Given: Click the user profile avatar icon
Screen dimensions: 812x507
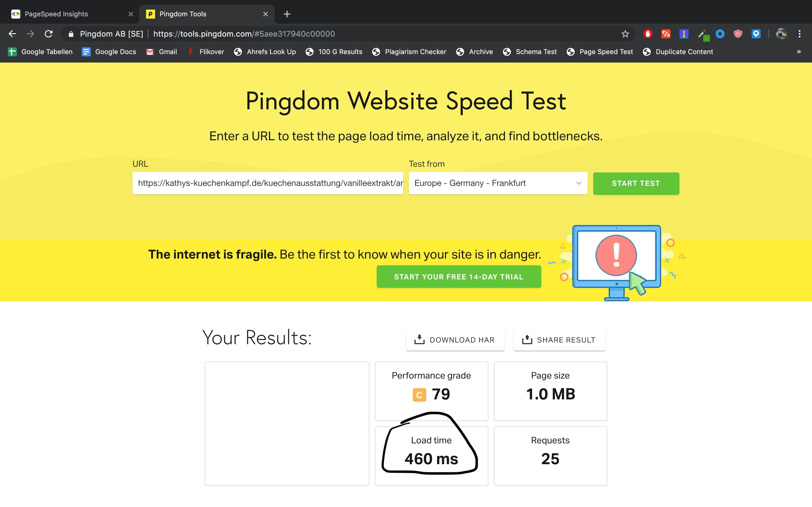Looking at the screenshot, I should pos(782,34).
